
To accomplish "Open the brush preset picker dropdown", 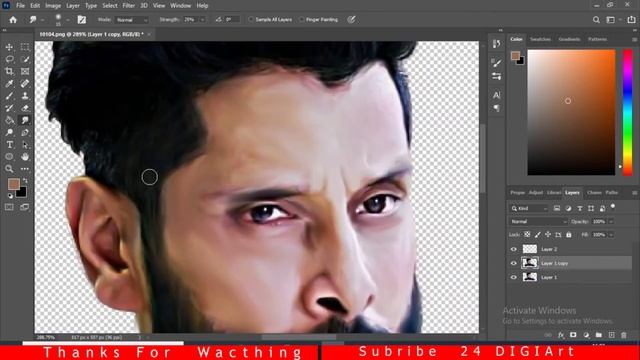I will tap(68, 20).
